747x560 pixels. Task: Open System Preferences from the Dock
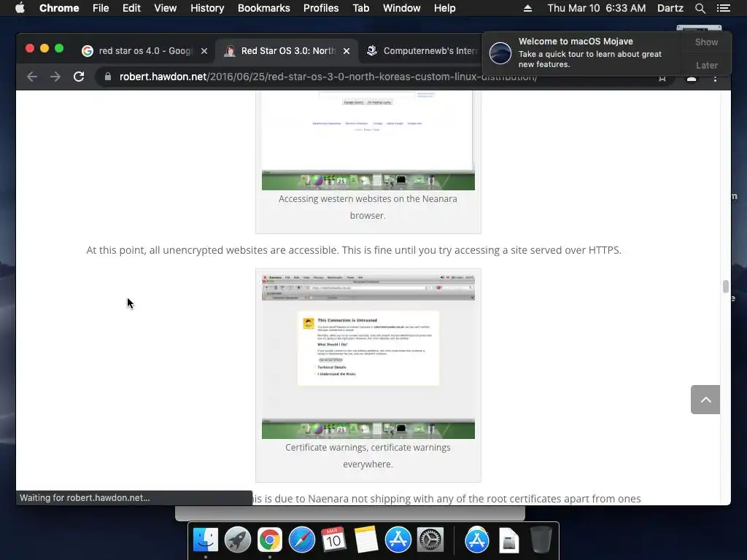point(430,540)
